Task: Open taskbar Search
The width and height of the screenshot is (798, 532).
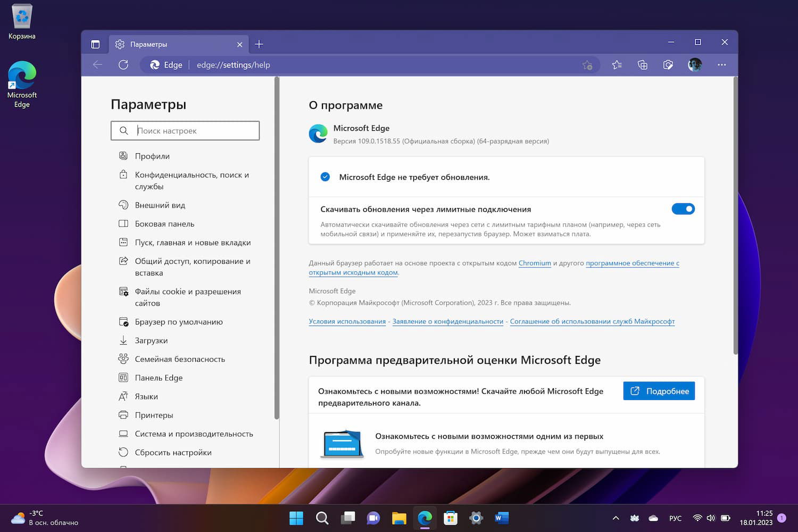Action: 322,518
